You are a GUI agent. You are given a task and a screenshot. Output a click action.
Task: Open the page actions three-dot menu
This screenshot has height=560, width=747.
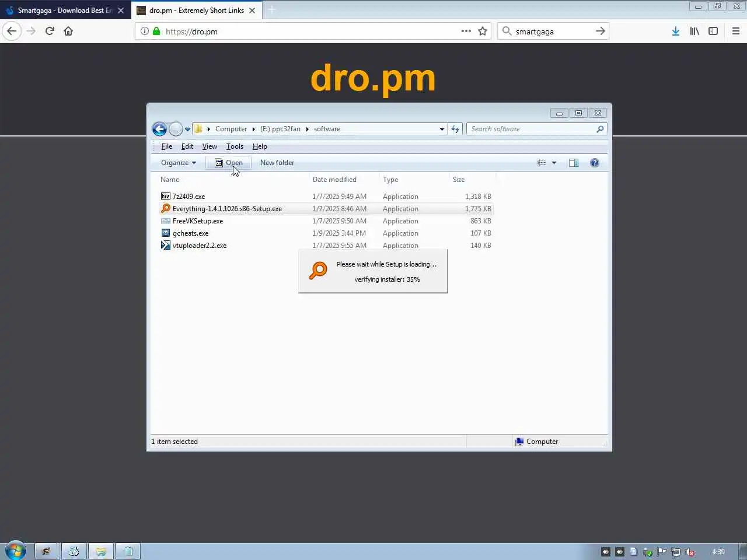tap(466, 32)
